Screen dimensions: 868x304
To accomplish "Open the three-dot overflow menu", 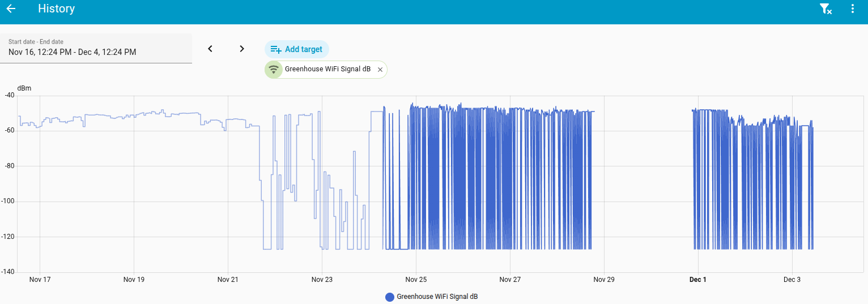I will [x=853, y=9].
